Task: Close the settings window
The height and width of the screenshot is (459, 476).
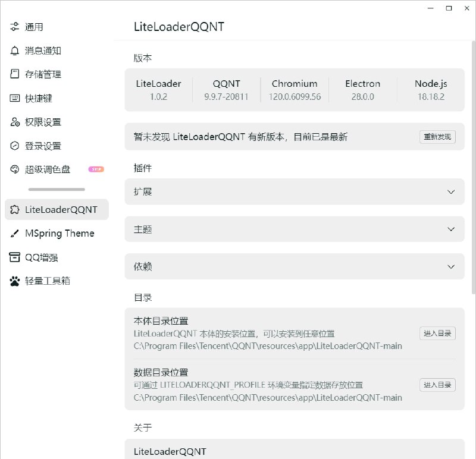Action: (x=467, y=8)
